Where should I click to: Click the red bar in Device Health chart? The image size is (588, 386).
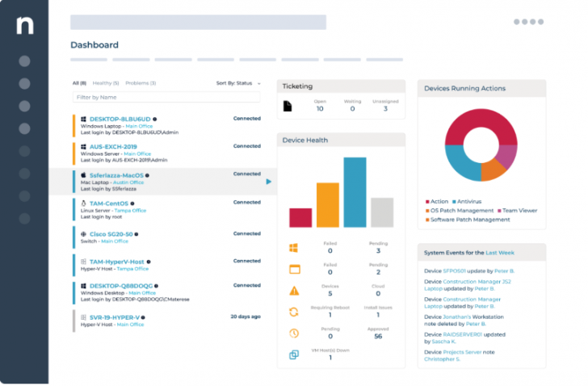[300, 218]
